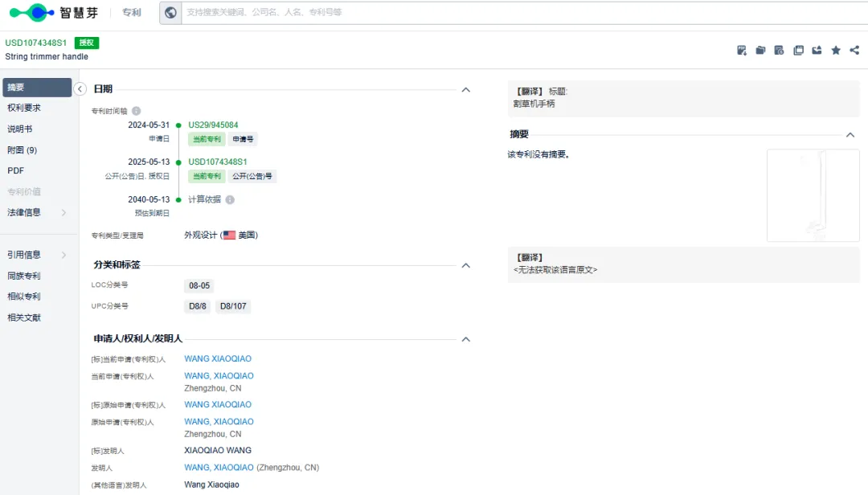Click inventor name XIAOQIAO WANG text

[x=218, y=451]
